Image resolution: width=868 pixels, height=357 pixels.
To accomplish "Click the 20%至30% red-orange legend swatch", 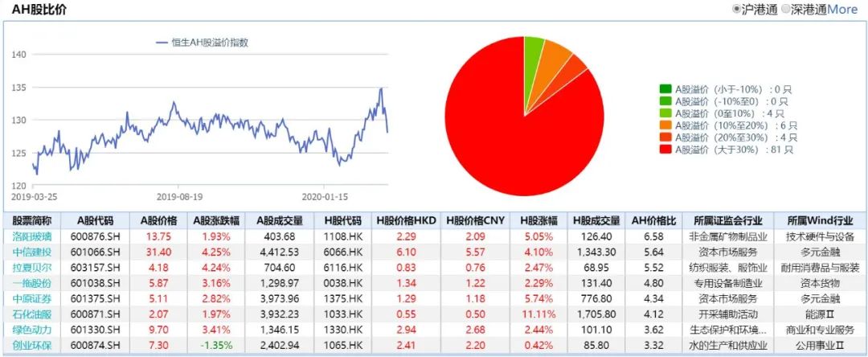I will point(665,137).
